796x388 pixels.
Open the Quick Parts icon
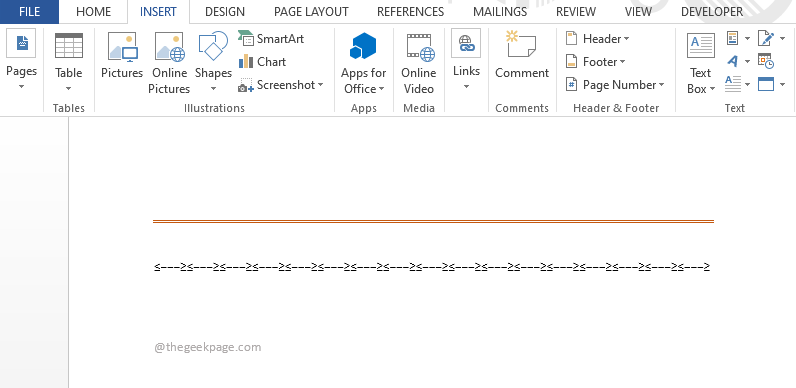(733, 39)
